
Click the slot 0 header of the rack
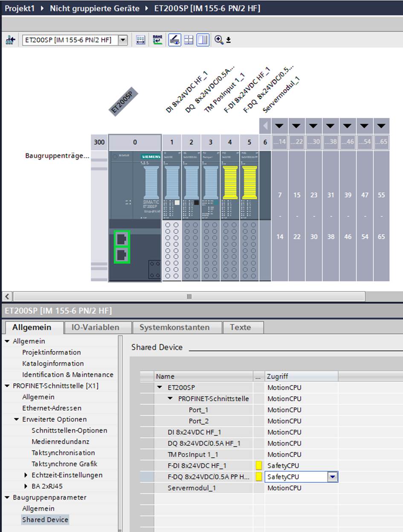click(135, 142)
